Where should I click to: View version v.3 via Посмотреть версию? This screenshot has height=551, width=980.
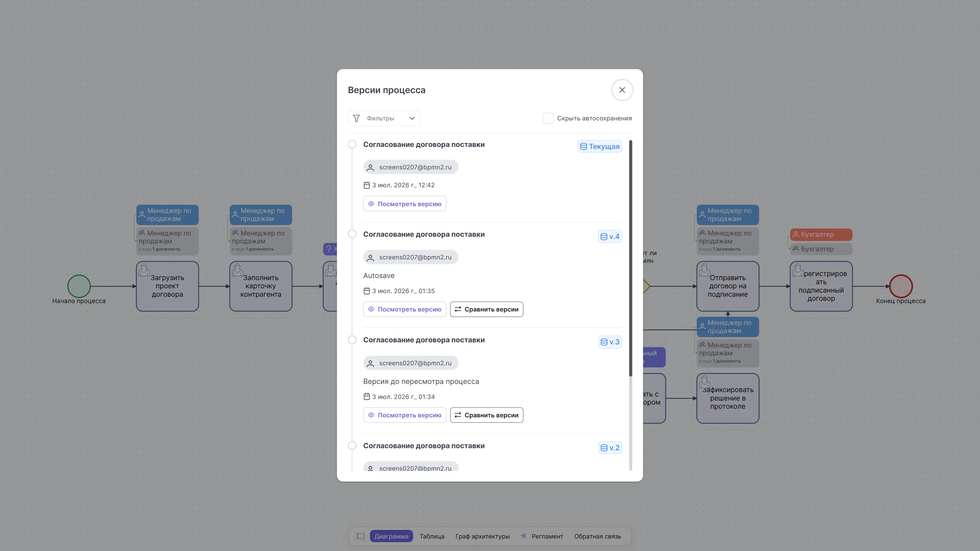(x=405, y=415)
